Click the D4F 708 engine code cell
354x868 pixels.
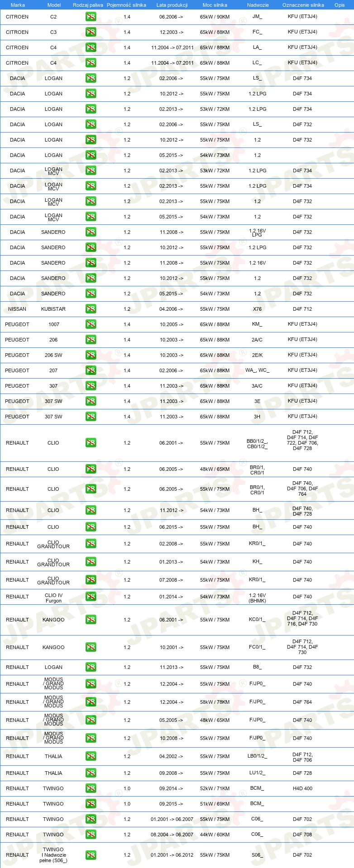point(302,835)
